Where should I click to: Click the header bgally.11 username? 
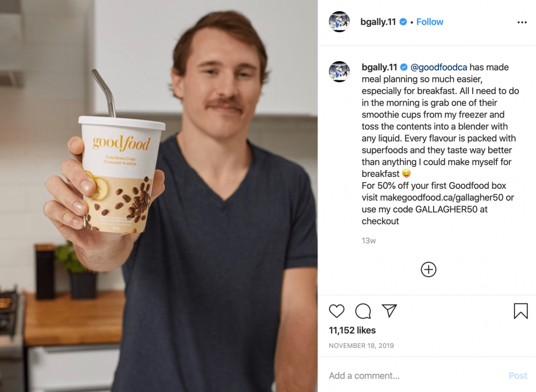pyautogui.click(x=378, y=22)
